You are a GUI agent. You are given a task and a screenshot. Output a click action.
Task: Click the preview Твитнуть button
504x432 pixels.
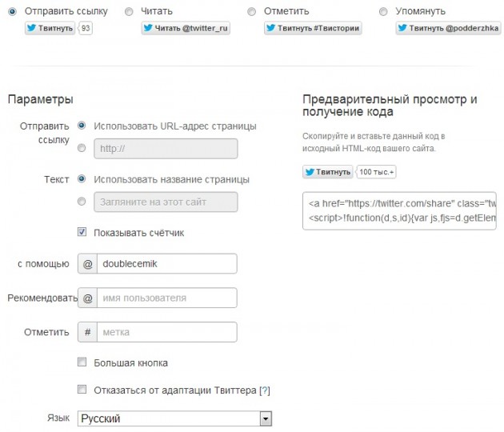point(327,171)
